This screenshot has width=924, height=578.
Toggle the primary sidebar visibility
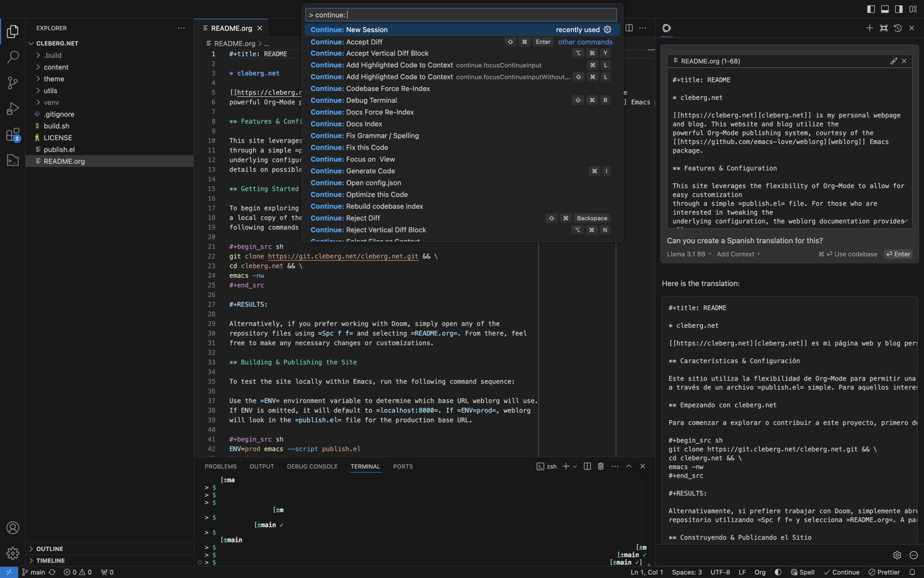(x=871, y=9)
